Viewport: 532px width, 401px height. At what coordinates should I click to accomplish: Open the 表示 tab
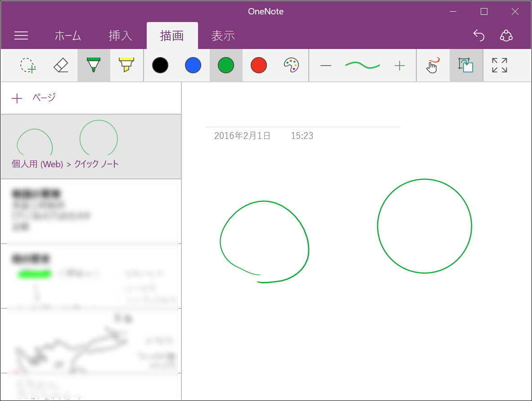pos(222,35)
